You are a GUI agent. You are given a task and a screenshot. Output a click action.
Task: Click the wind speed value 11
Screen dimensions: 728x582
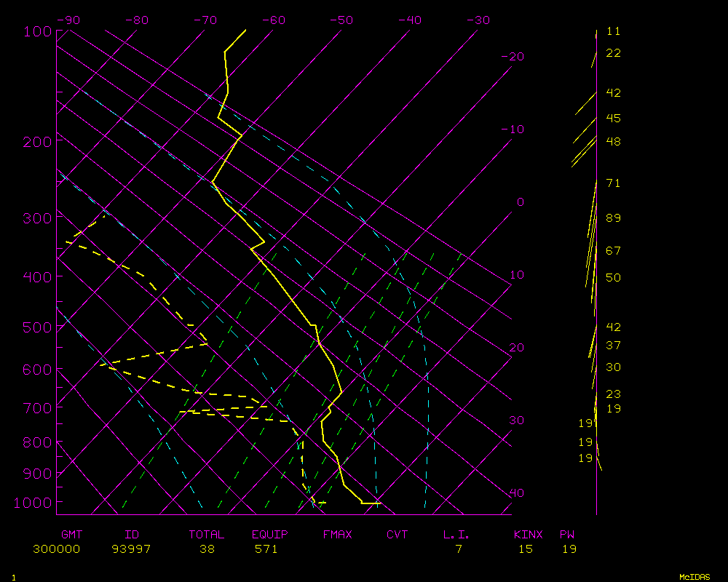tap(613, 31)
